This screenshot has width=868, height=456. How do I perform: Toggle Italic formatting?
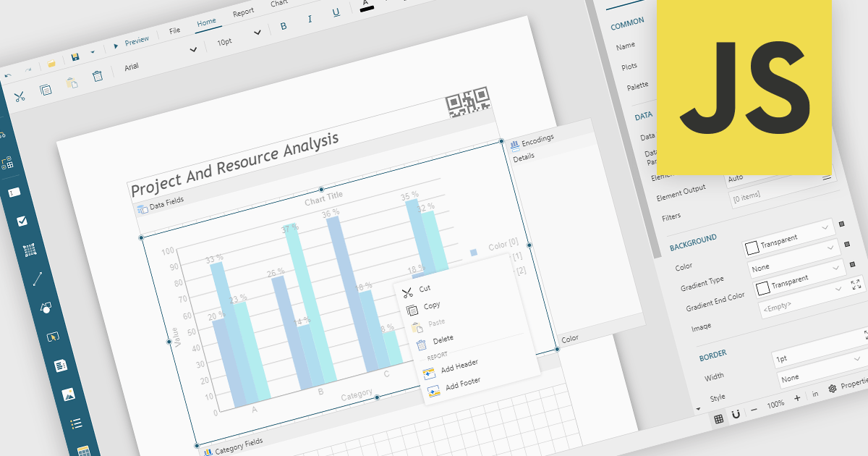pos(310,19)
